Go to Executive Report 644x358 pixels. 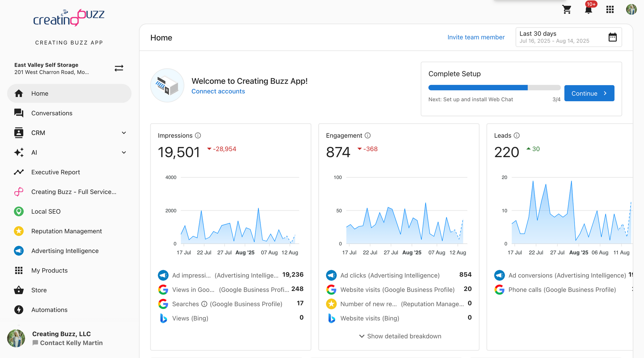point(55,172)
